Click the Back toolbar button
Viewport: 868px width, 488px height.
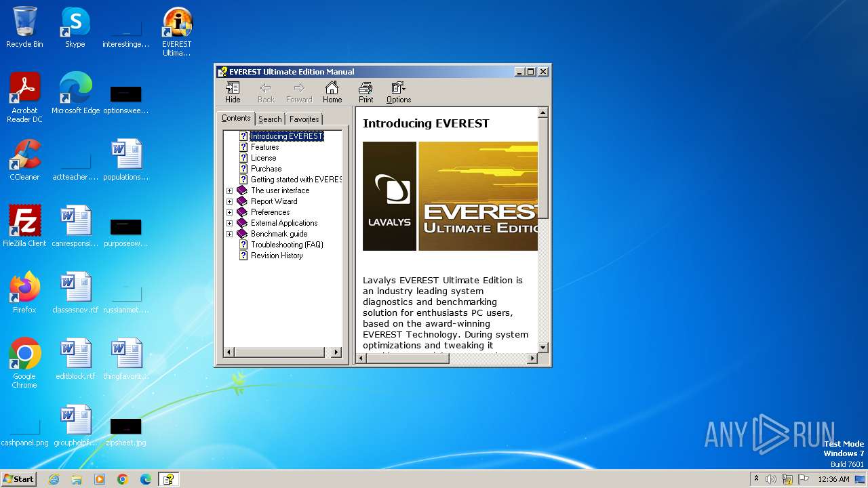(x=266, y=92)
